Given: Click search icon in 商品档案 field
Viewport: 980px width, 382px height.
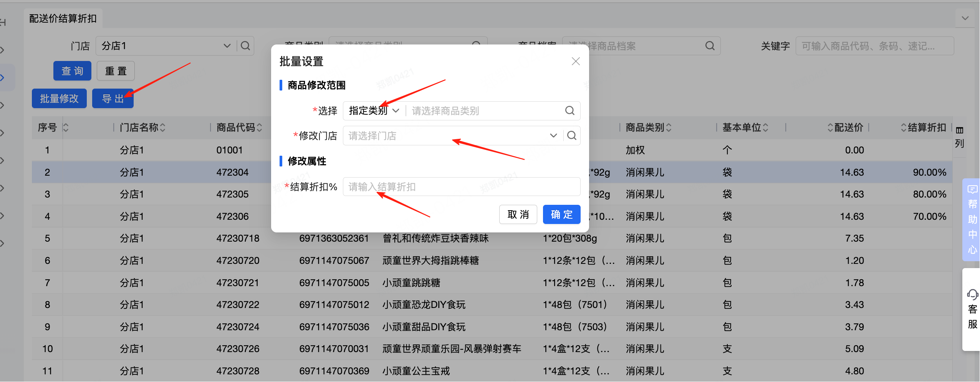Looking at the screenshot, I should point(710,46).
